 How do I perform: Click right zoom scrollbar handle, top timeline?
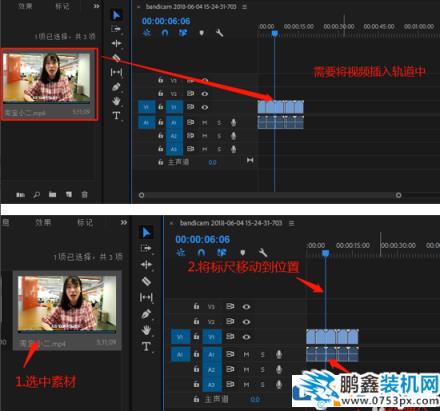tap(398, 195)
